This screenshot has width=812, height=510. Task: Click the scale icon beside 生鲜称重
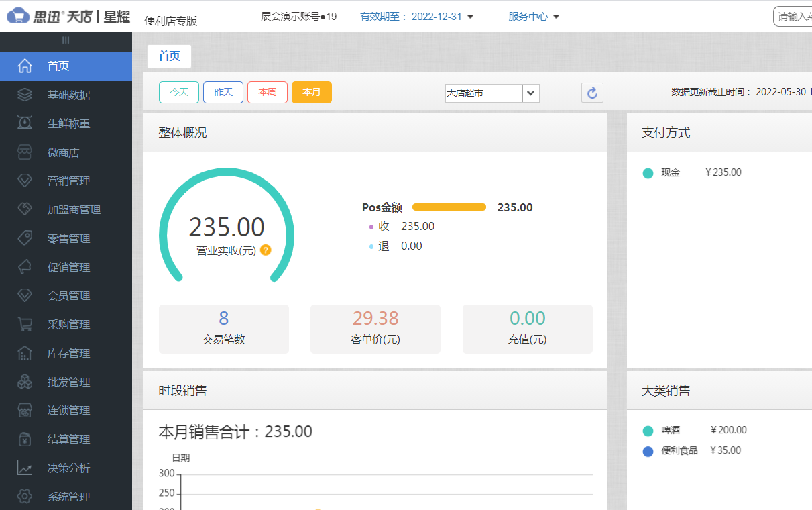click(25, 123)
